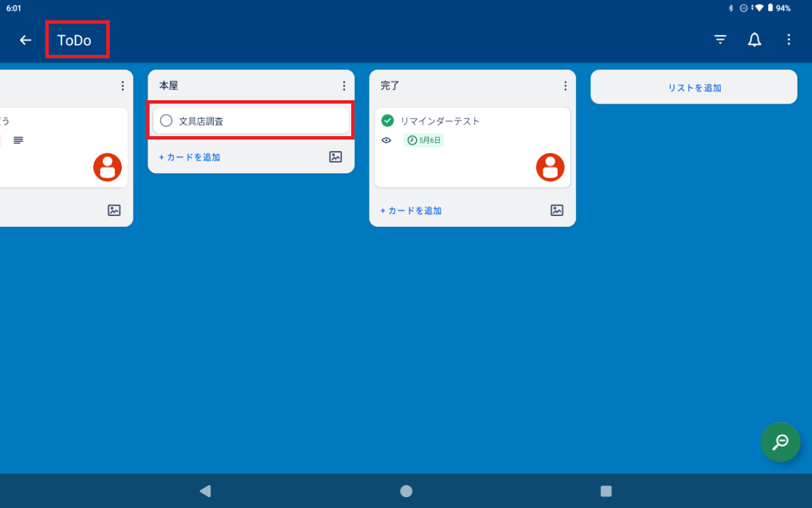
Task: Tap the back arrow in the top bar
Action: click(x=25, y=39)
